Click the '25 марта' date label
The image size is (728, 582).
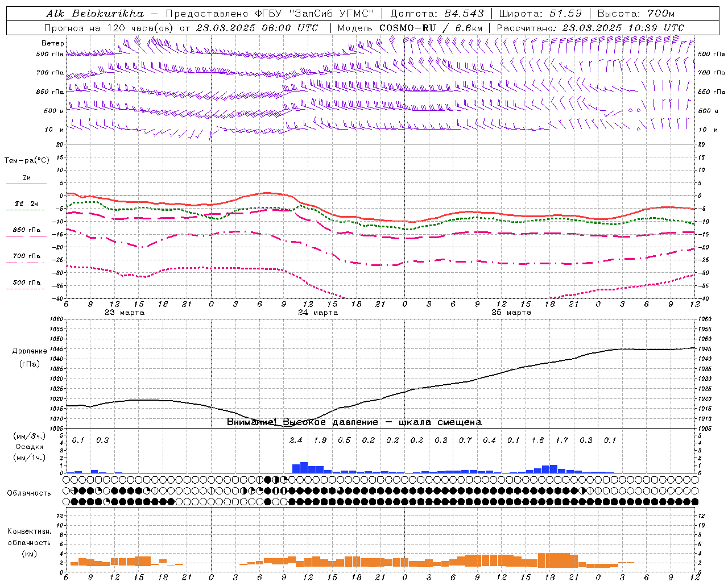tap(511, 313)
